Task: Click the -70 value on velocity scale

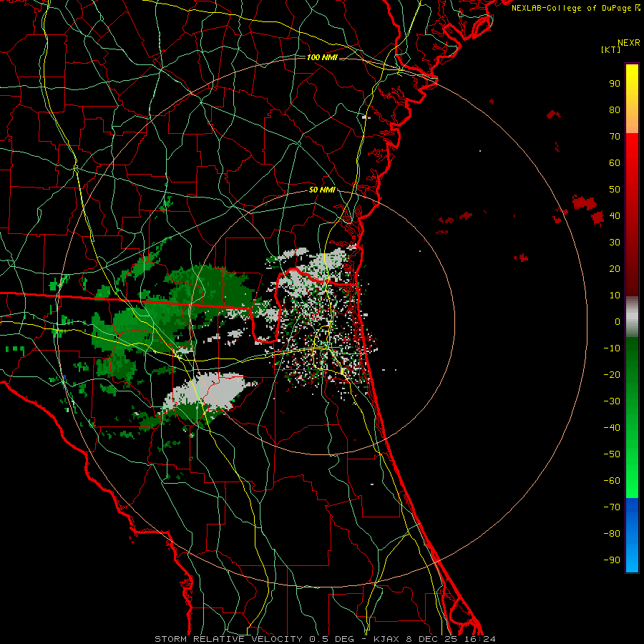Action: 612,507
